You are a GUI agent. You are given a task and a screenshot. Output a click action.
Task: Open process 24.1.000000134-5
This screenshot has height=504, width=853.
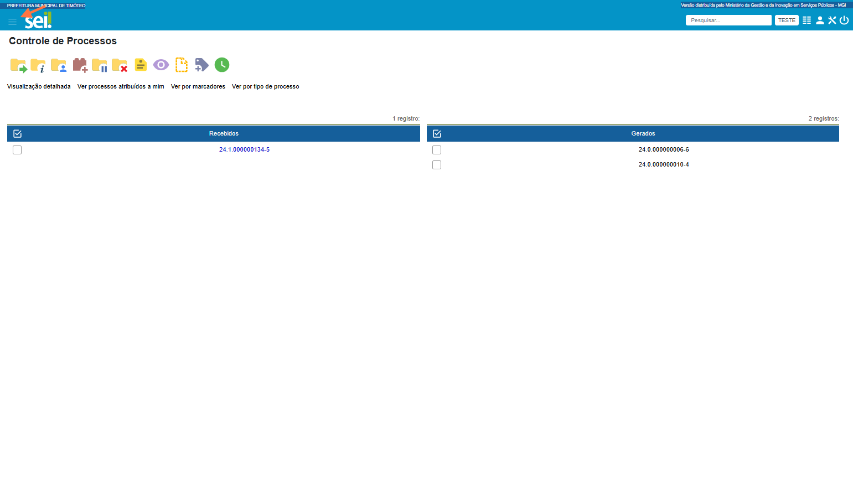pyautogui.click(x=244, y=149)
